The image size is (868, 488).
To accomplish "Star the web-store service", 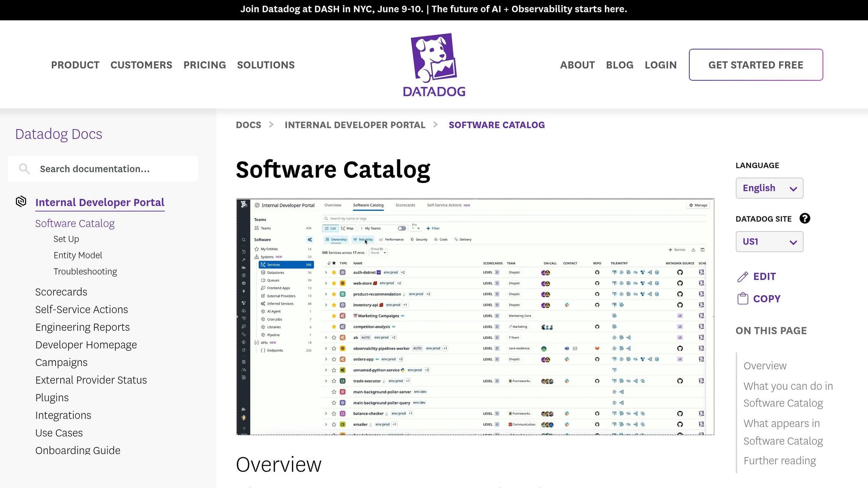I will point(334,283).
